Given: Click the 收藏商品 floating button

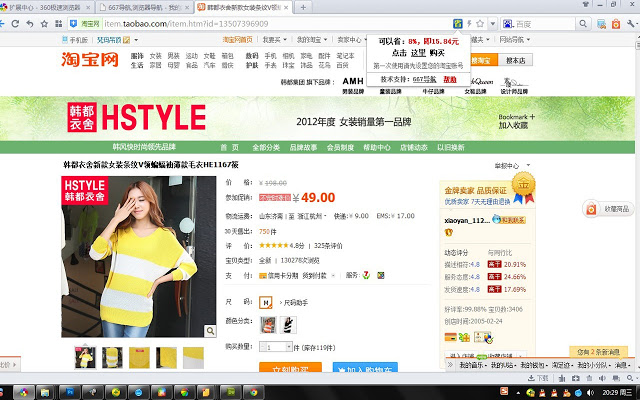Looking at the screenshot, I should pyautogui.click(x=608, y=209).
